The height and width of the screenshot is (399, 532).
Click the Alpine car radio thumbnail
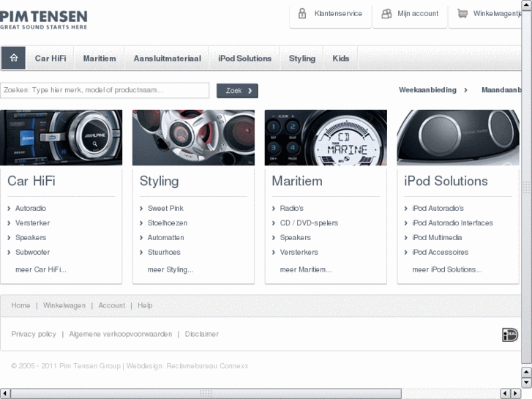click(61, 138)
